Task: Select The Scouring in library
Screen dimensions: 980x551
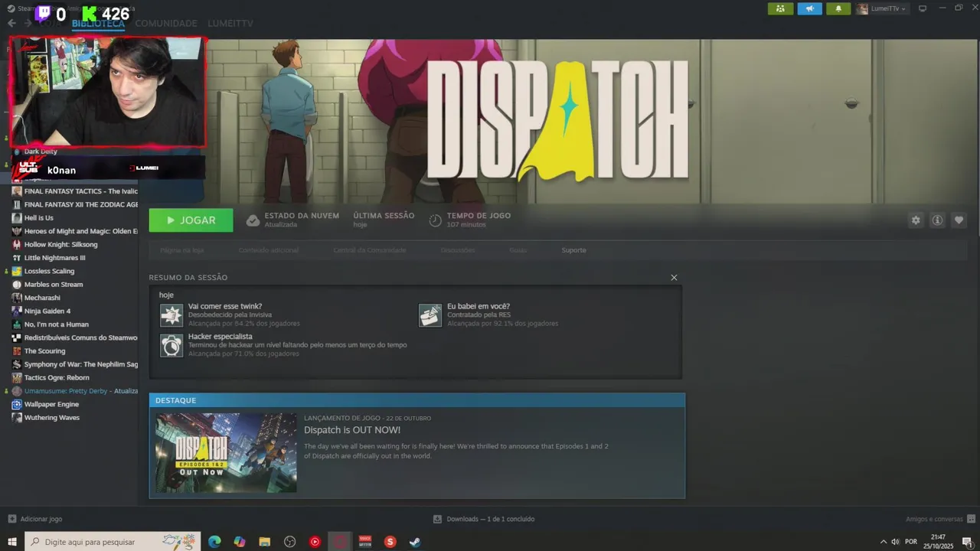Action: [44, 351]
